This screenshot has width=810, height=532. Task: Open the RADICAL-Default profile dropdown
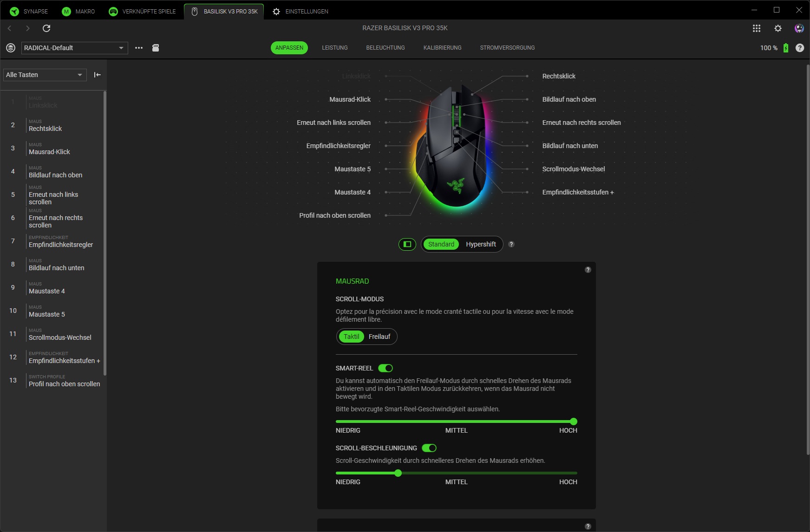[x=74, y=48]
